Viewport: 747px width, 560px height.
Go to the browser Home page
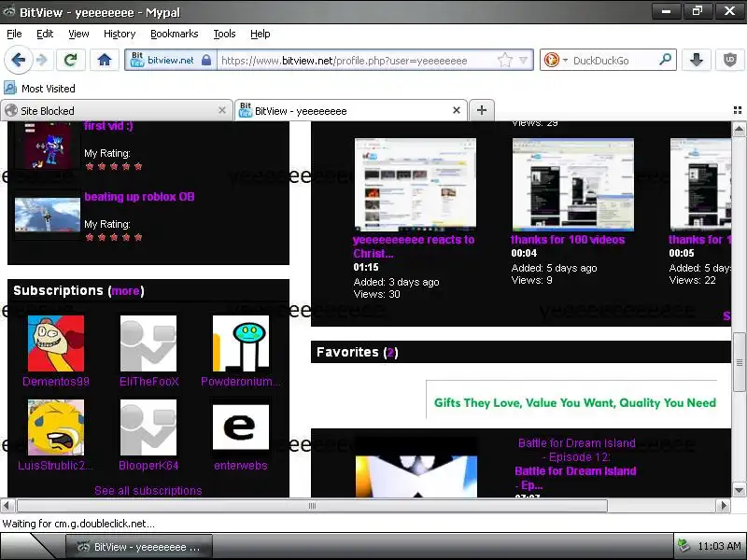pos(105,60)
